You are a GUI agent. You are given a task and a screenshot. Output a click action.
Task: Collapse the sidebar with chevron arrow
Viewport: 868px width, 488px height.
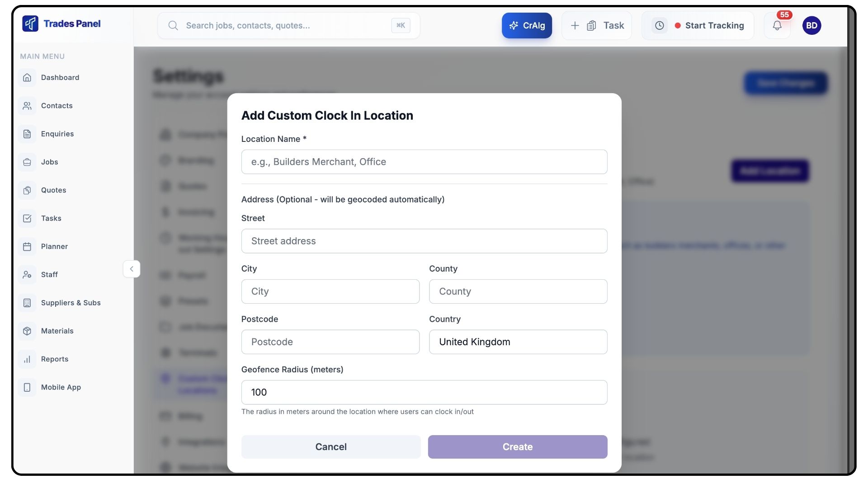132,269
